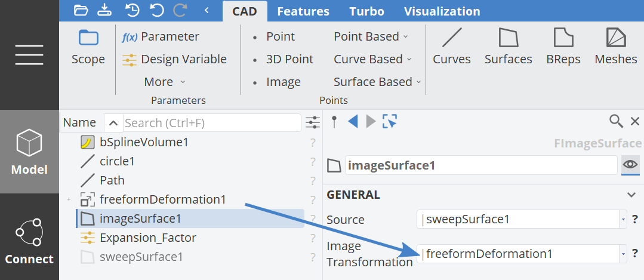The height and width of the screenshot is (280, 644).
Task: Close the object editor panel
Action: (x=635, y=121)
